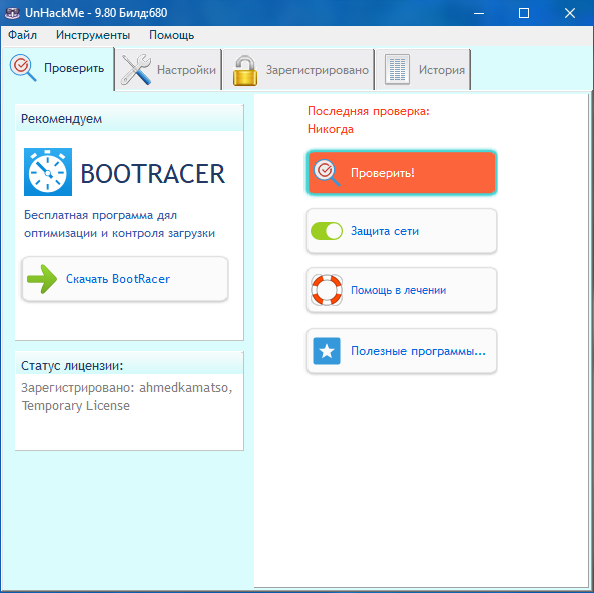Click the Temporary License text
The image size is (594, 593).
pyautogui.click(x=75, y=406)
